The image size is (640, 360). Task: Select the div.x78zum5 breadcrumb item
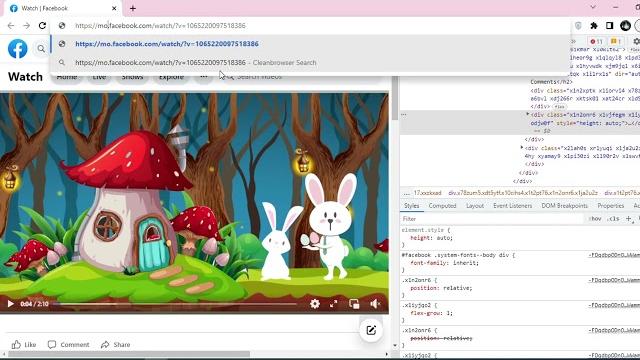(x=523, y=193)
